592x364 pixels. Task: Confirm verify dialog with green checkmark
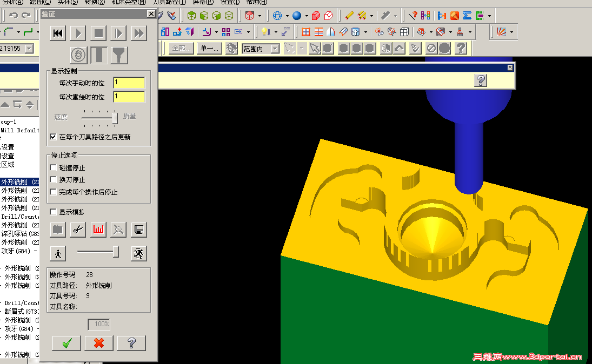pos(66,343)
